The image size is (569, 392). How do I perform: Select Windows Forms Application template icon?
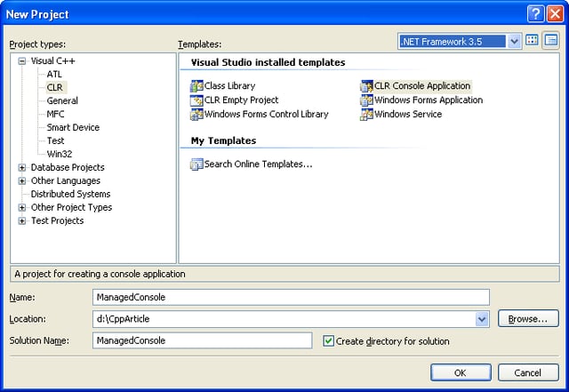(x=366, y=100)
